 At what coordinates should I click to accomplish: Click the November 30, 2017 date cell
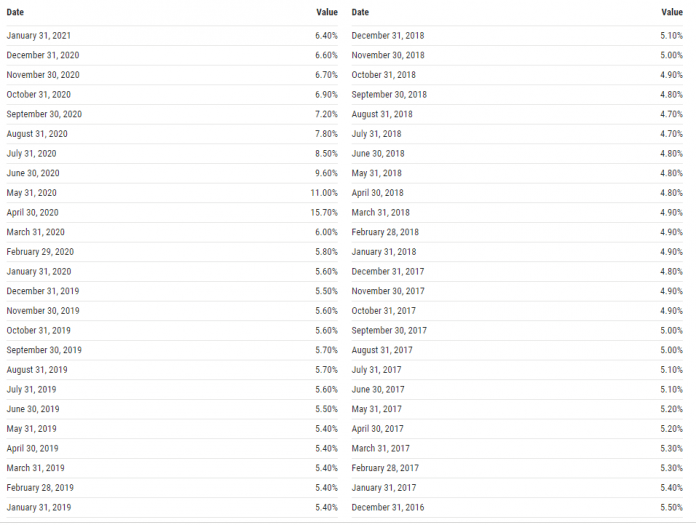pos(388,291)
